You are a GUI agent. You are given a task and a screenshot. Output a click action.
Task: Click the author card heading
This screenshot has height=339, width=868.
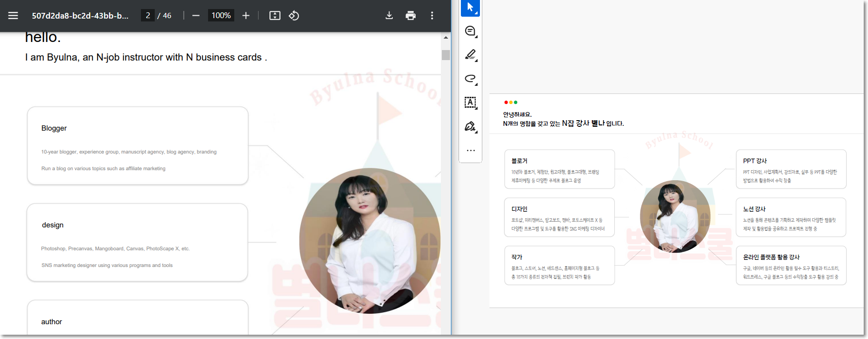pyautogui.click(x=51, y=322)
